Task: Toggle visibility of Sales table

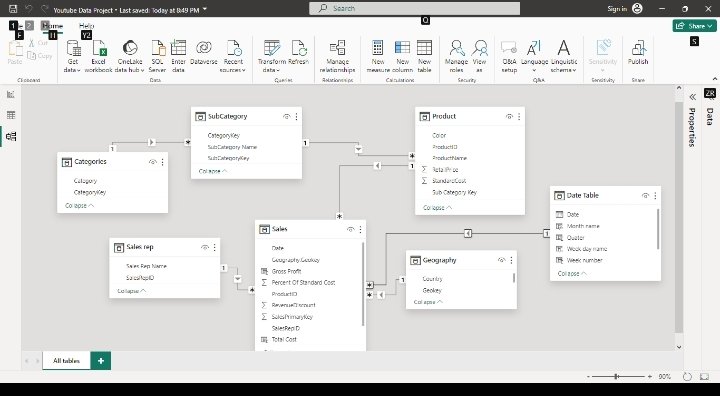Action: coord(350,229)
